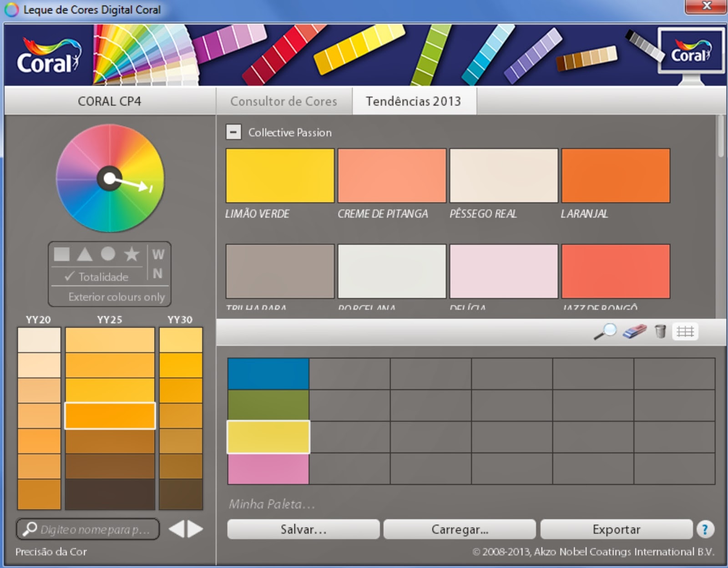
Task: Close the Leque de Cores window
Action: pos(706,6)
